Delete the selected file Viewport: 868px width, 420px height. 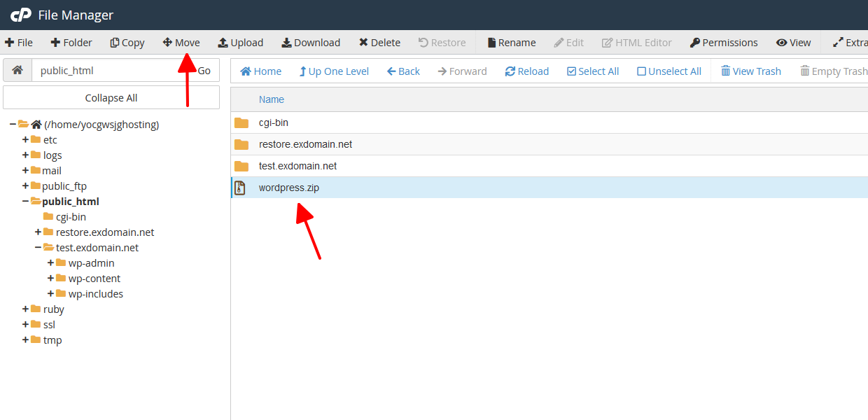379,43
